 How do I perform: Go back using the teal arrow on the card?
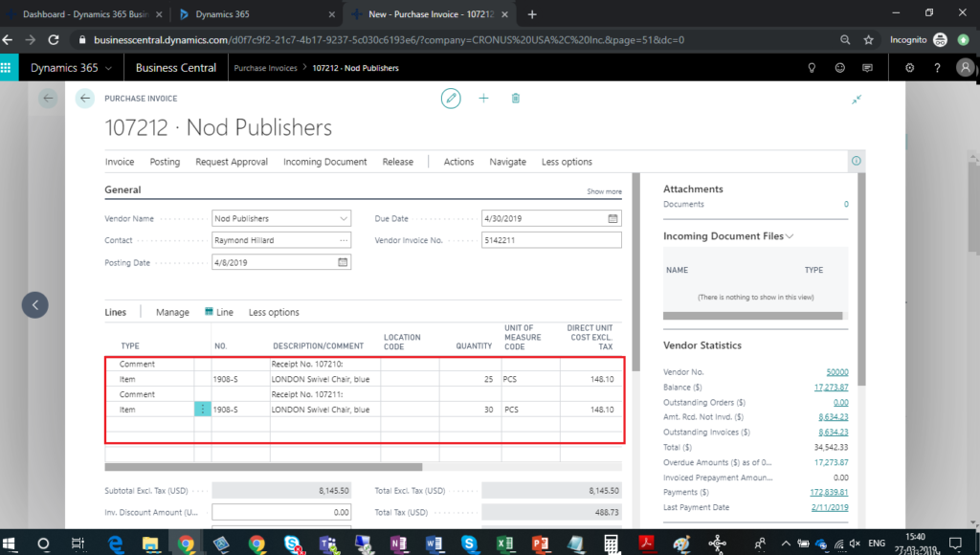point(85,99)
